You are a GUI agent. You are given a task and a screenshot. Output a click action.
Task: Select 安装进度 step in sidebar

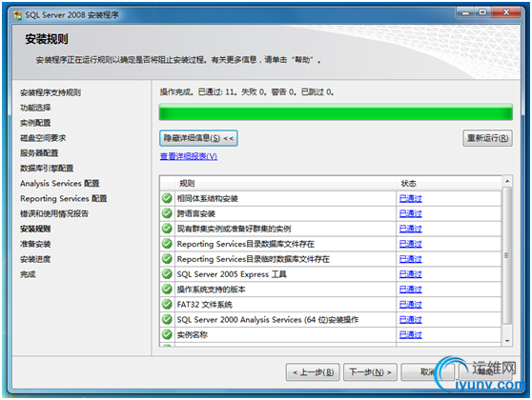(x=35, y=259)
